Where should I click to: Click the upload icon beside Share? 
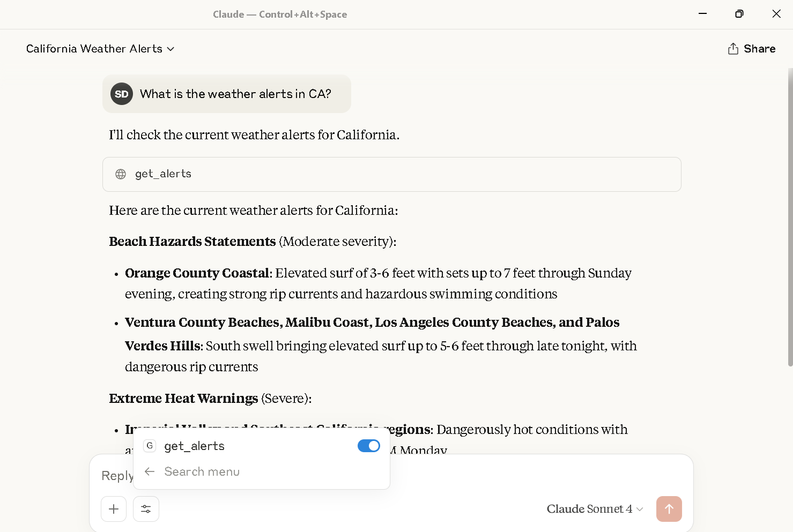point(732,48)
